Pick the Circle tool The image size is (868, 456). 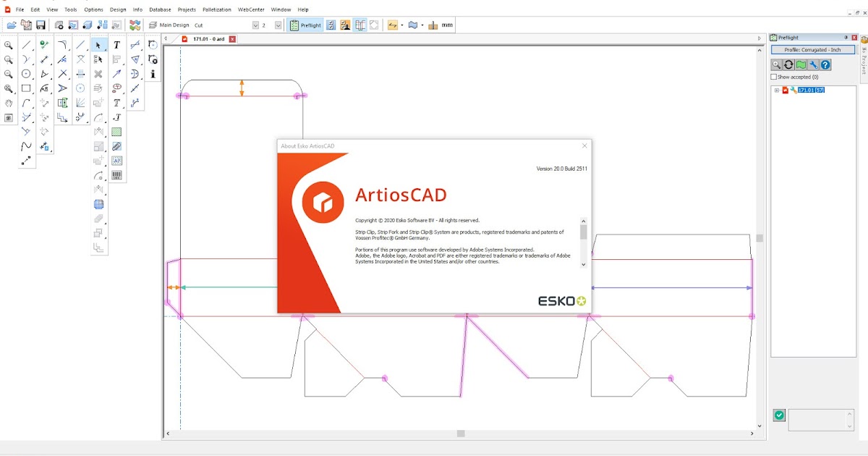point(27,74)
